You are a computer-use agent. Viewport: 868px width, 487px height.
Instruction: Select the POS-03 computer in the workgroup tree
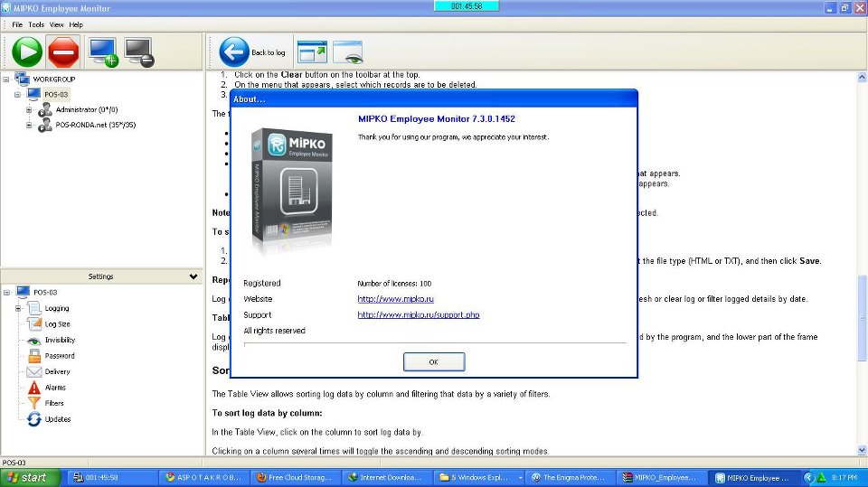tap(56, 95)
